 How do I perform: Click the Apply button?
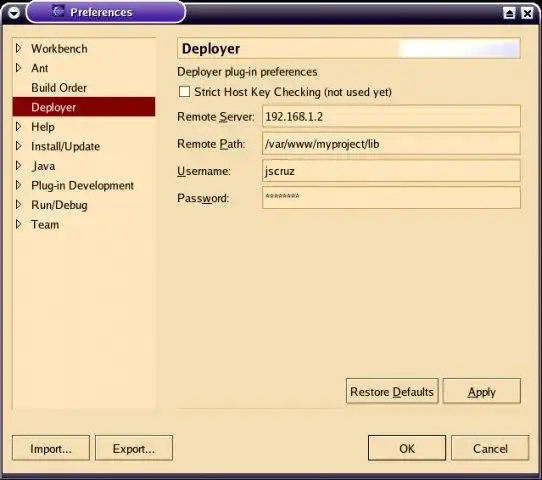tap(482, 391)
